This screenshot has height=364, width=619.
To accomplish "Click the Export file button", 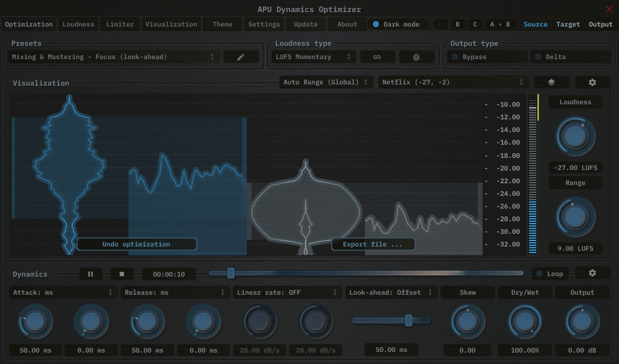I will click(x=373, y=244).
